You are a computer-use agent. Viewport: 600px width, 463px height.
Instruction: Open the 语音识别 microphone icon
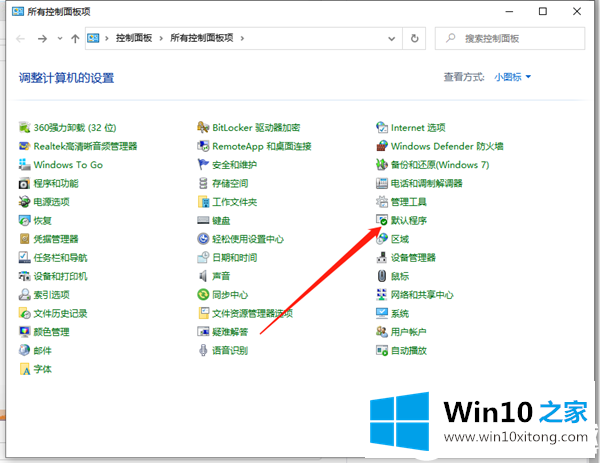[x=203, y=351]
